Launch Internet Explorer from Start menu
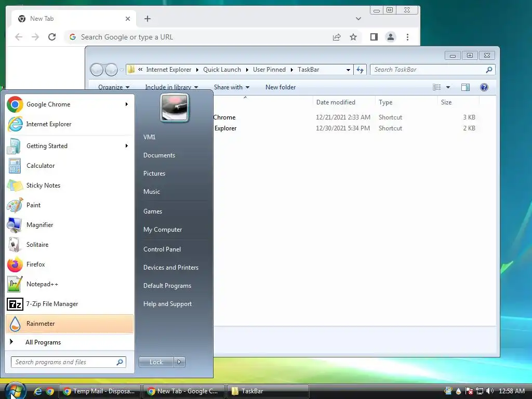Image resolution: width=532 pixels, height=399 pixels. point(70,124)
